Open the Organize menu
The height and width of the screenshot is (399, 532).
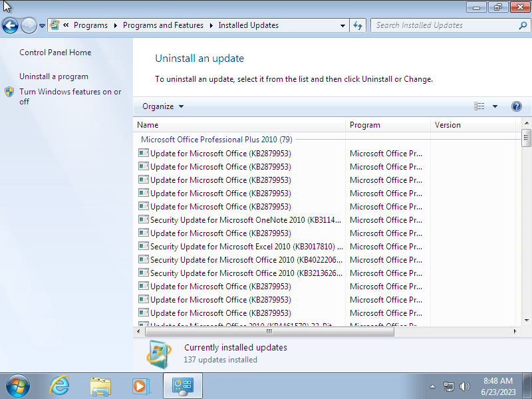click(163, 106)
